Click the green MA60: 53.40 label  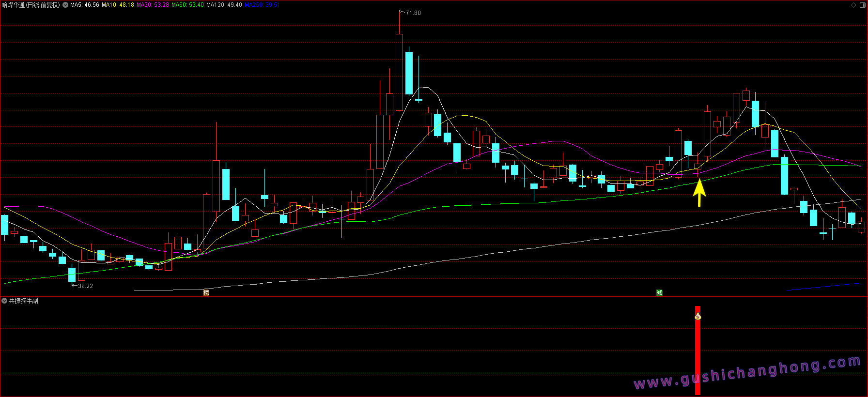(187, 5)
